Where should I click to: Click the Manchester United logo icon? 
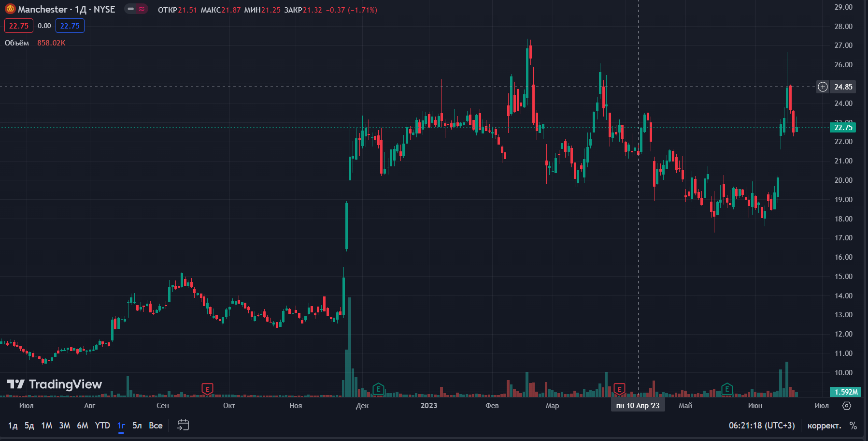point(10,9)
